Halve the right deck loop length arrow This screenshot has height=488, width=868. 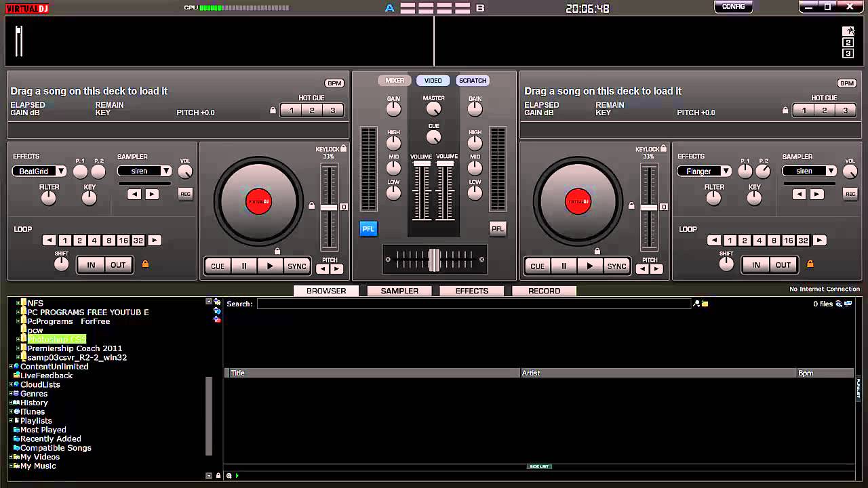pyautogui.click(x=714, y=241)
